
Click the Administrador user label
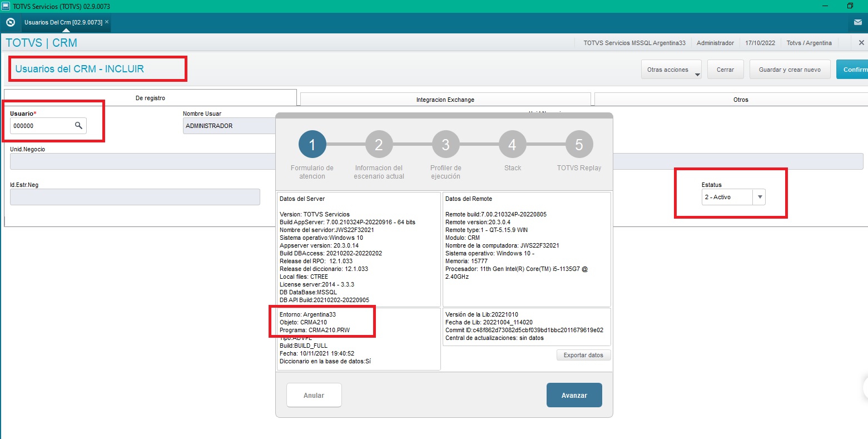[715, 43]
